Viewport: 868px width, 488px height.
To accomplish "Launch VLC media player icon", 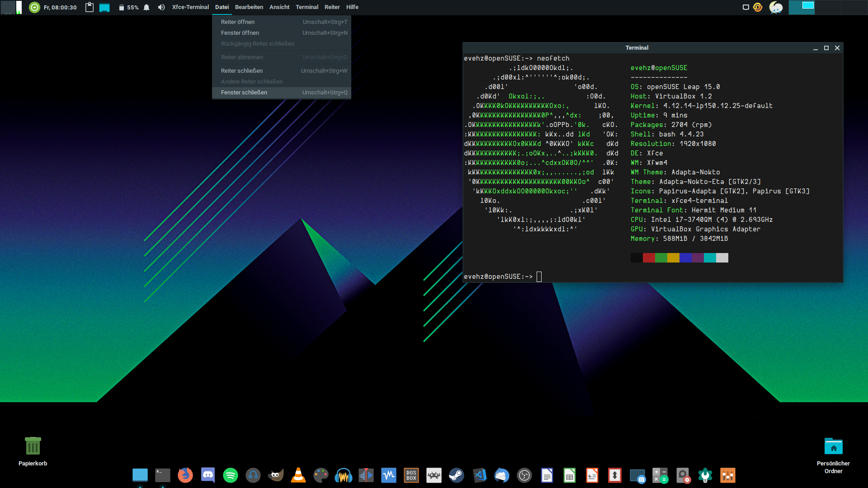I will (298, 475).
